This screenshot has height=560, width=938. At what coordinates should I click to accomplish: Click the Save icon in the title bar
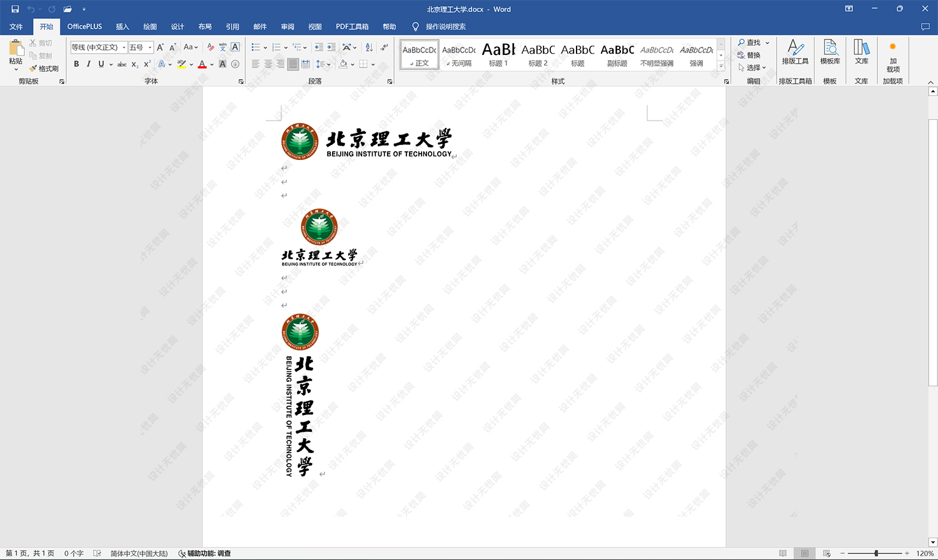coord(15,9)
